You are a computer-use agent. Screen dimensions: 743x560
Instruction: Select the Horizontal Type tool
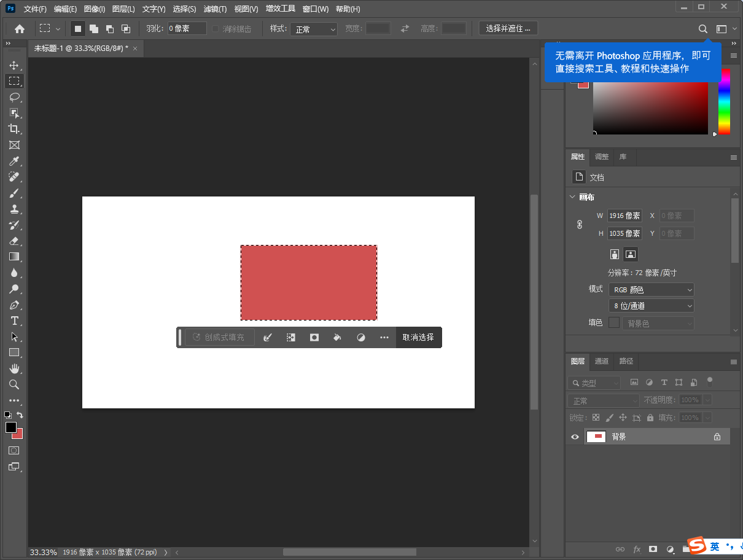click(14, 321)
